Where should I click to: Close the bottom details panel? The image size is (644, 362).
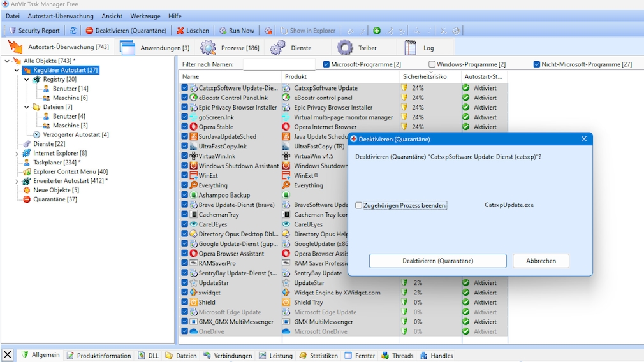coord(8,354)
